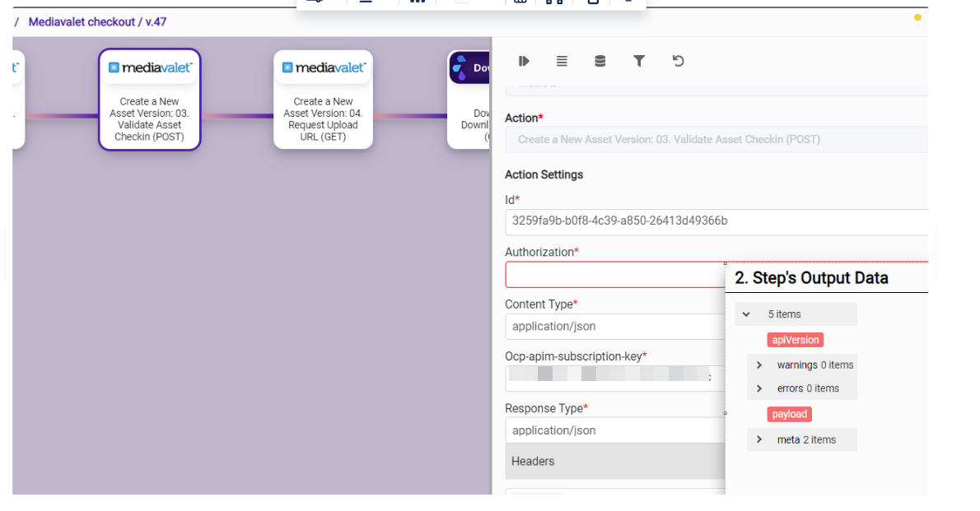Click mediavalet logo on Request Upload URL node
The height and width of the screenshot is (511, 980).
tap(324, 68)
